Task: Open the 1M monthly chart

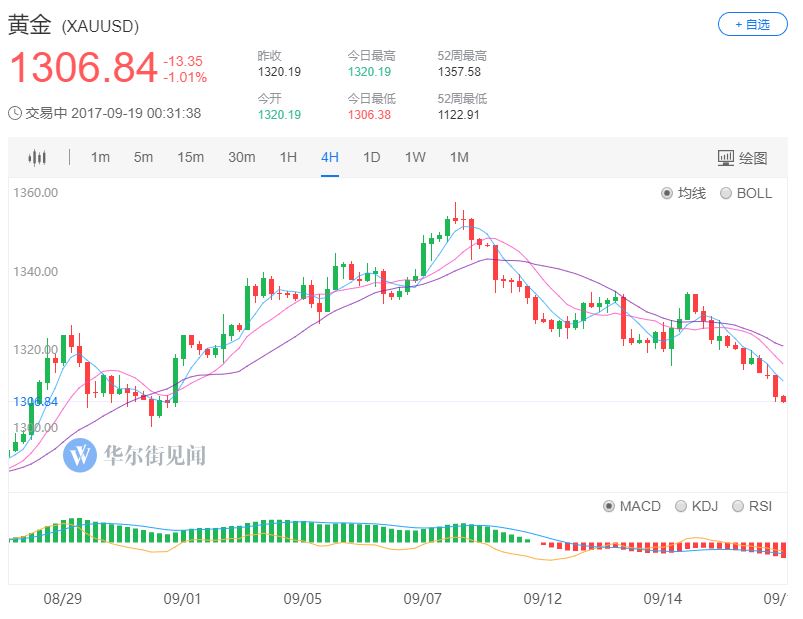Action: pyautogui.click(x=459, y=157)
